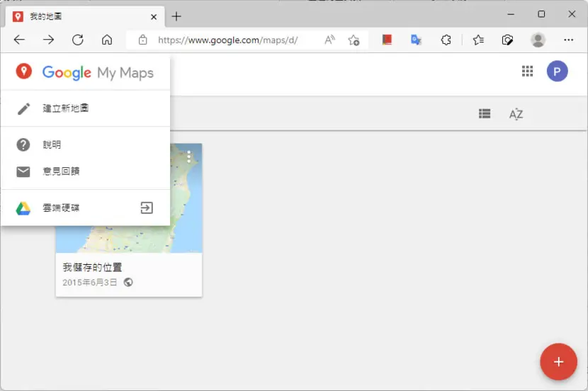
Task: Open the red book extension icon
Action: 387,40
